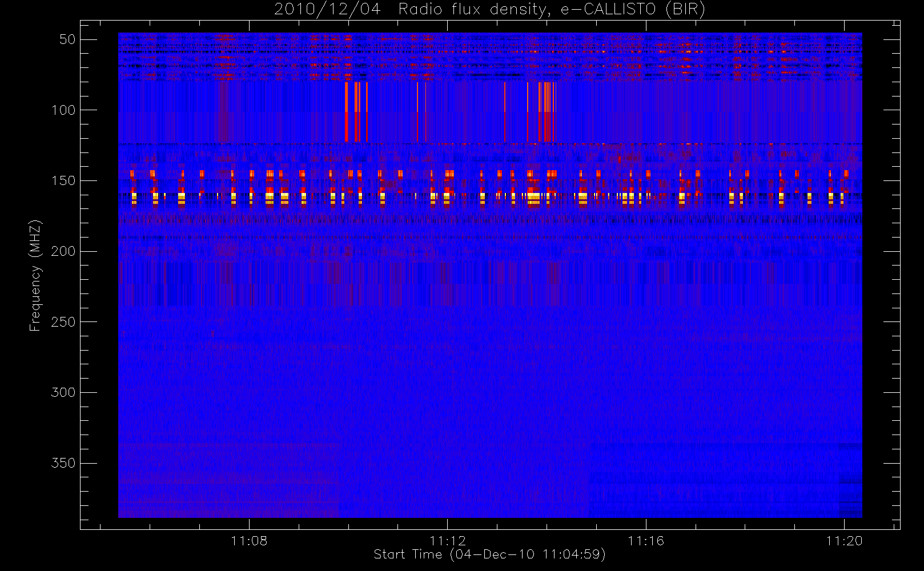Click the date '2010/12/04' in the title

pos(327,10)
